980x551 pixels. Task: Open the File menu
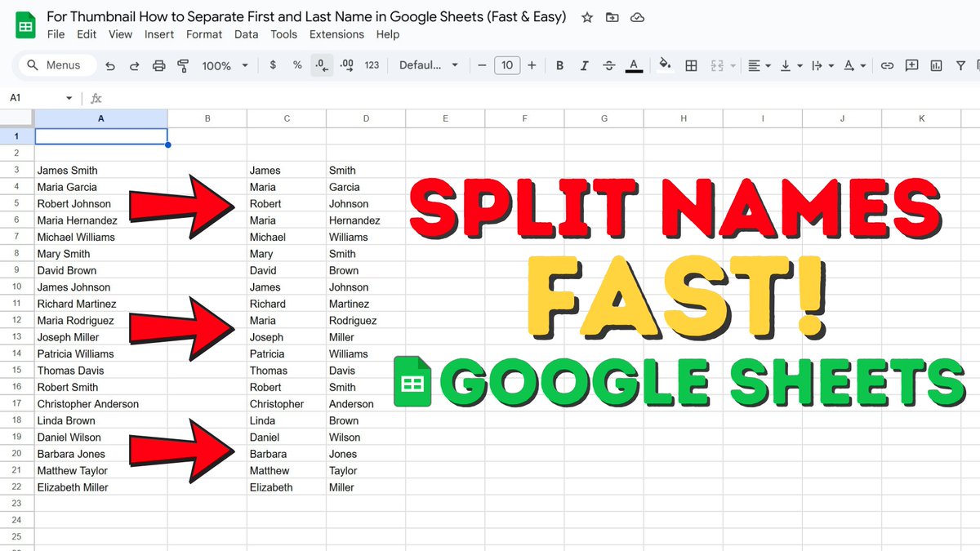click(56, 34)
